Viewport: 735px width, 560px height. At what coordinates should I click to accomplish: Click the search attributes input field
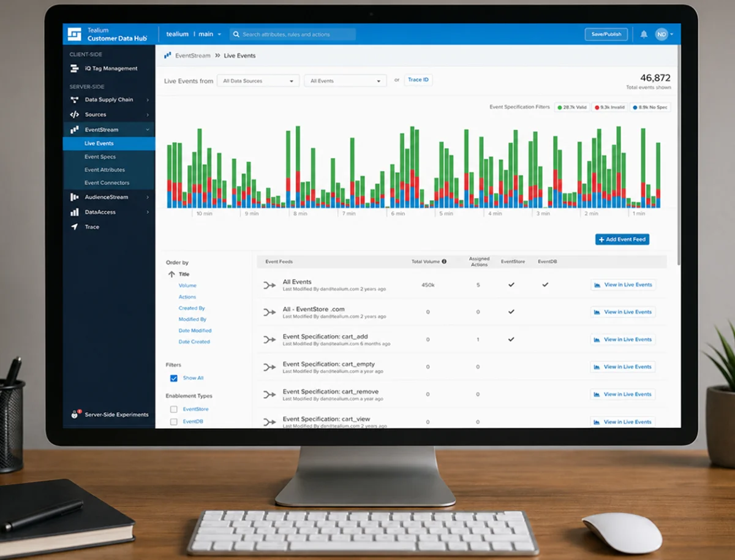pyautogui.click(x=293, y=34)
